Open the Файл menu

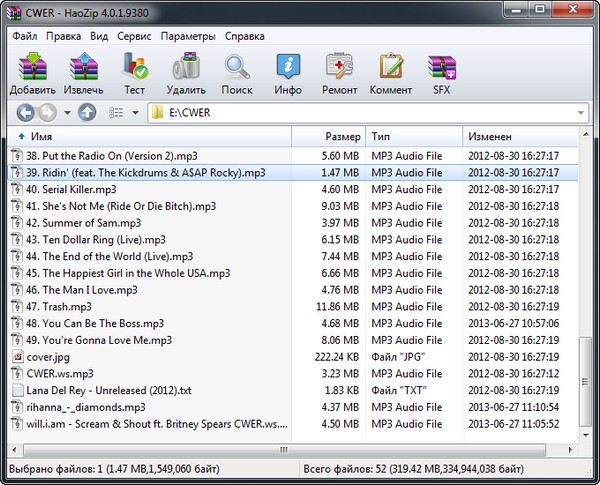[25, 36]
